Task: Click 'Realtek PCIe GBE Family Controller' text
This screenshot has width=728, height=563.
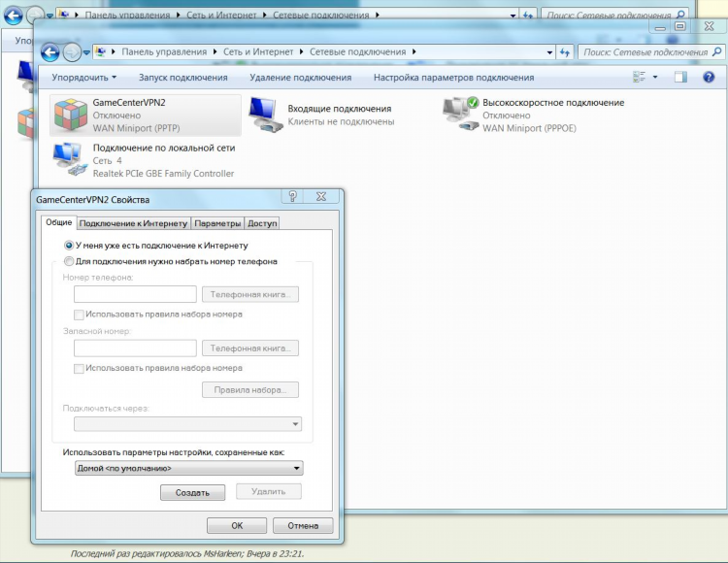Action: point(163,174)
